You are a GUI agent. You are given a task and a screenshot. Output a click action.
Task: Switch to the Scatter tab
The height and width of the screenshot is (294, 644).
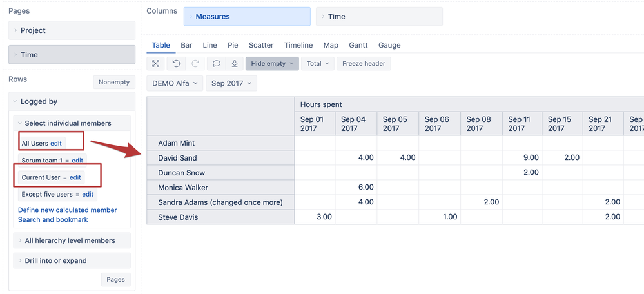coord(261,45)
